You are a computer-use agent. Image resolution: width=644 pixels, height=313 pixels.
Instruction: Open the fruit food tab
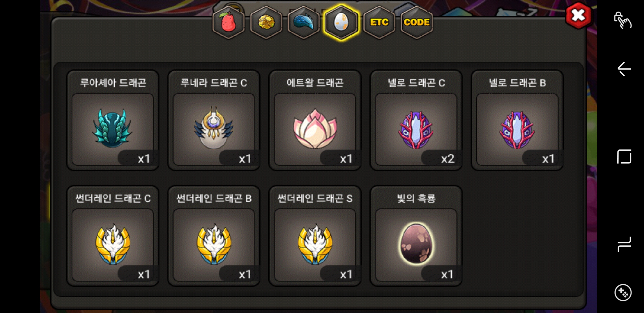click(229, 22)
